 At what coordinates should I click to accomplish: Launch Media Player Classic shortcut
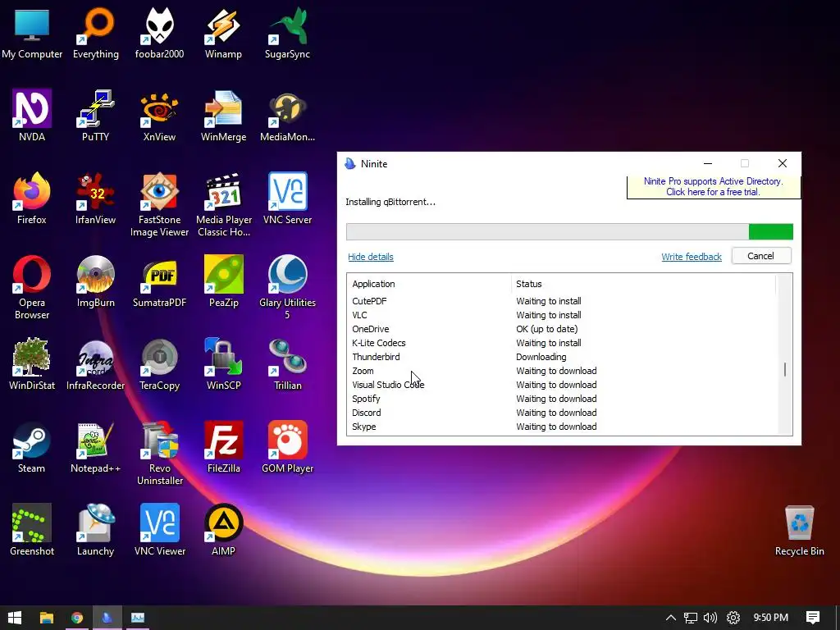223,204
